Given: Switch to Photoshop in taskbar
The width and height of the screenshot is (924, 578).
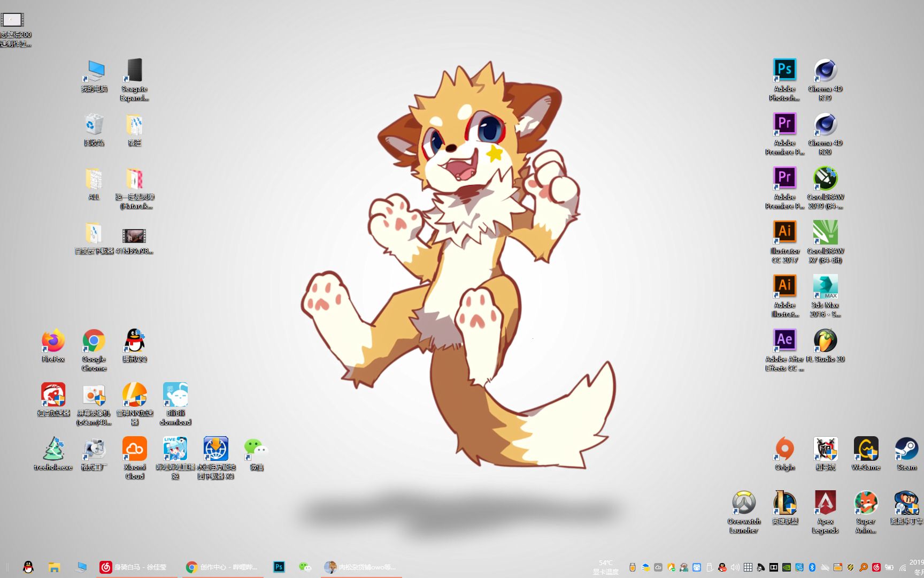Looking at the screenshot, I should [x=279, y=567].
